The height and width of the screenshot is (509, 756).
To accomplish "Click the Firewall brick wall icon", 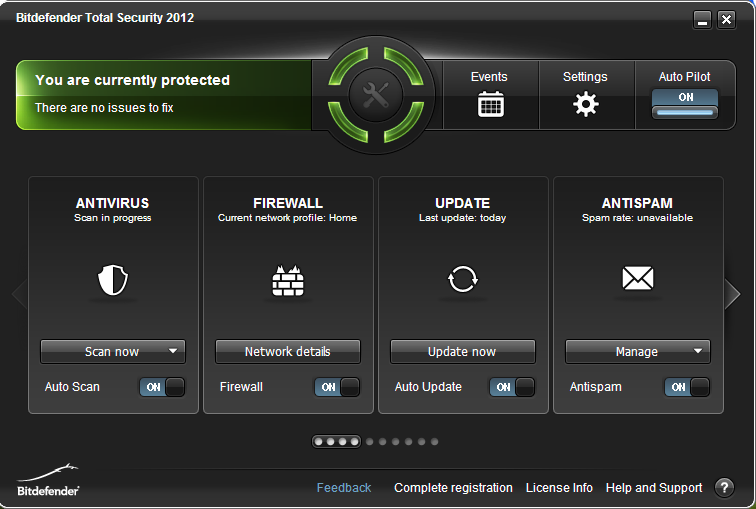I will click(288, 280).
